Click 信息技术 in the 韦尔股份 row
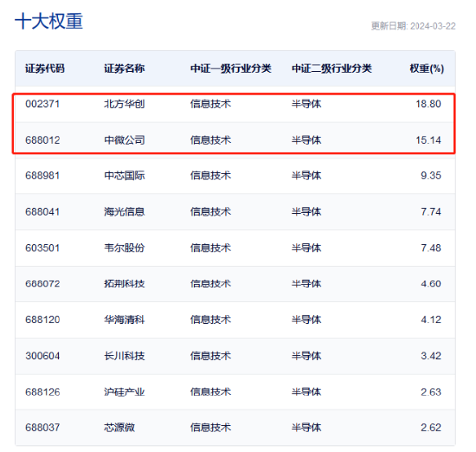This screenshot has width=476, height=452. (210, 248)
